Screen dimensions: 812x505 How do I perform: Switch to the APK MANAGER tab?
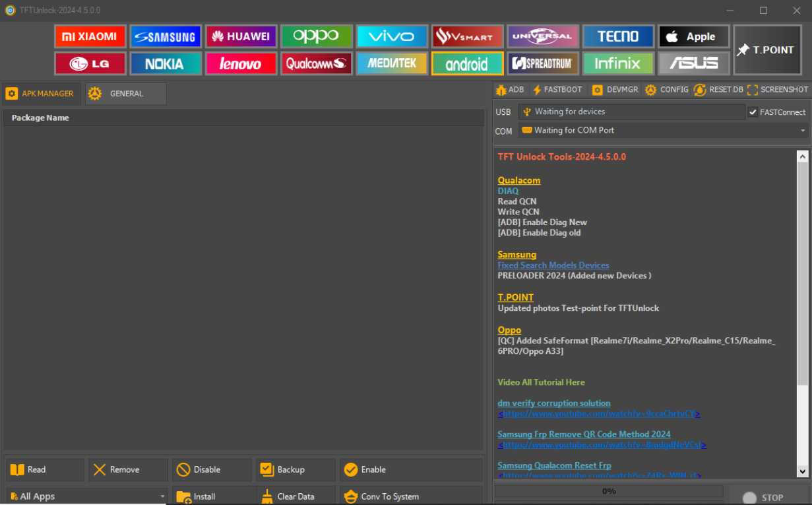pyautogui.click(x=41, y=93)
